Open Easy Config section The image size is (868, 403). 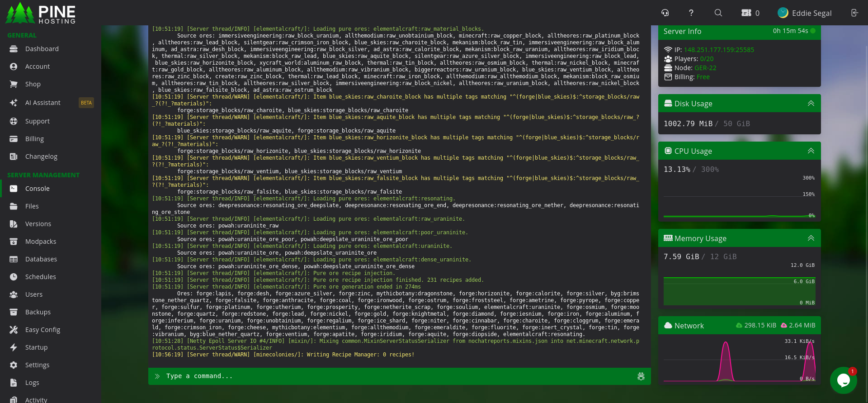click(x=42, y=330)
